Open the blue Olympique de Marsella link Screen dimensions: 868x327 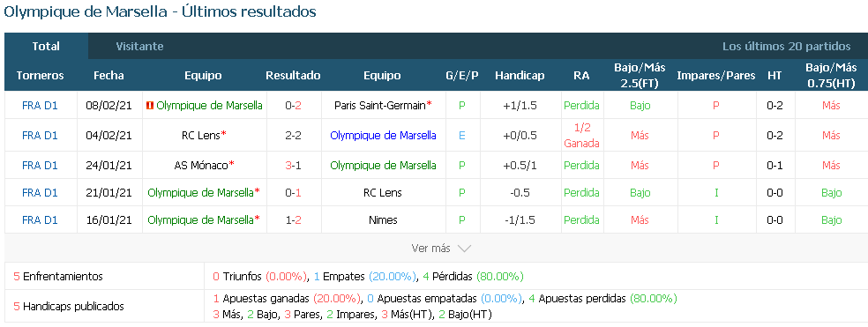pos(383,136)
